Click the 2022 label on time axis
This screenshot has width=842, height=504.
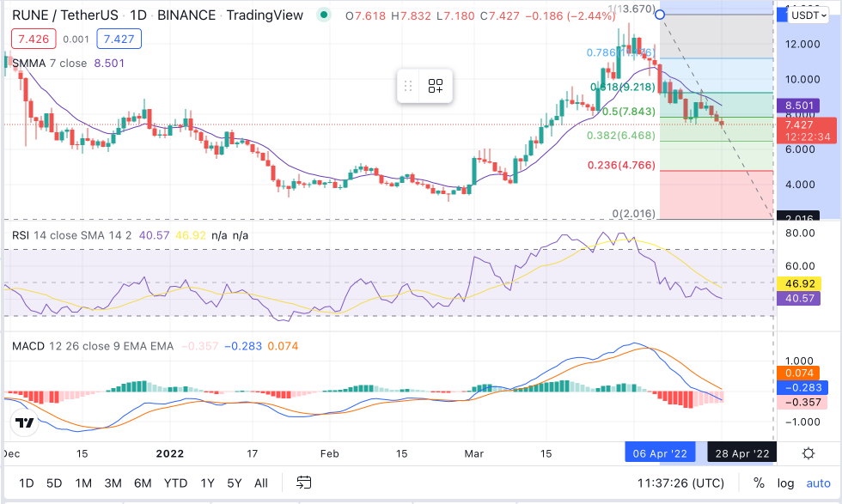click(170, 453)
